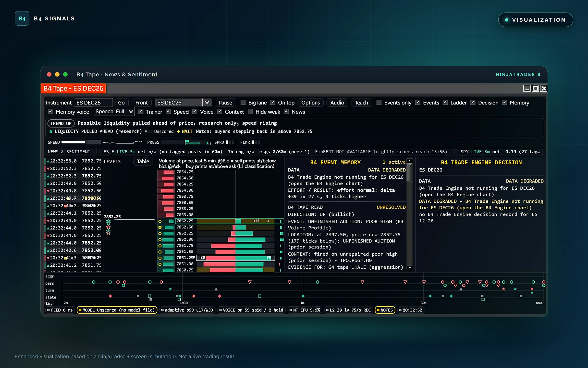The height and width of the screenshot is (368, 588).
Task: Toggle the Ladder checkbox
Action: (x=445, y=102)
